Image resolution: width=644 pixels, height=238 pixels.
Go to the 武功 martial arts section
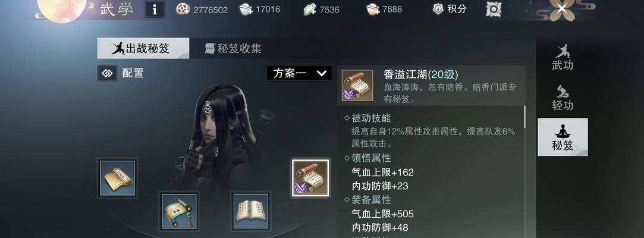pyautogui.click(x=563, y=57)
